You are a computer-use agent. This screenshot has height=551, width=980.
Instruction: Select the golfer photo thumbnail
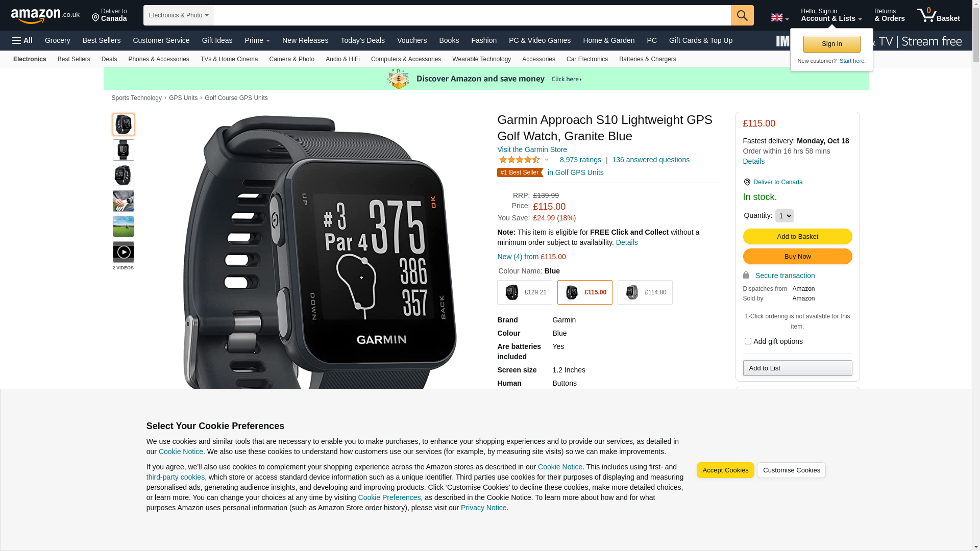tap(124, 201)
